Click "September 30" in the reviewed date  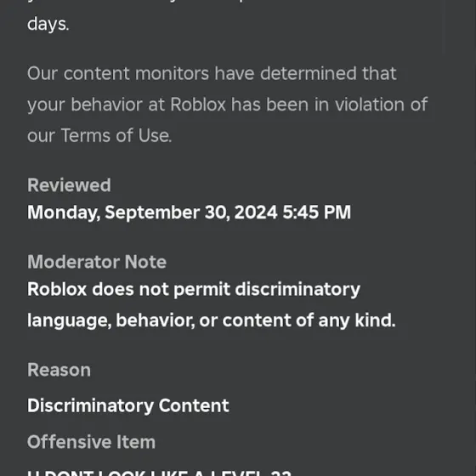pyautogui.click(x=167, y=212)
